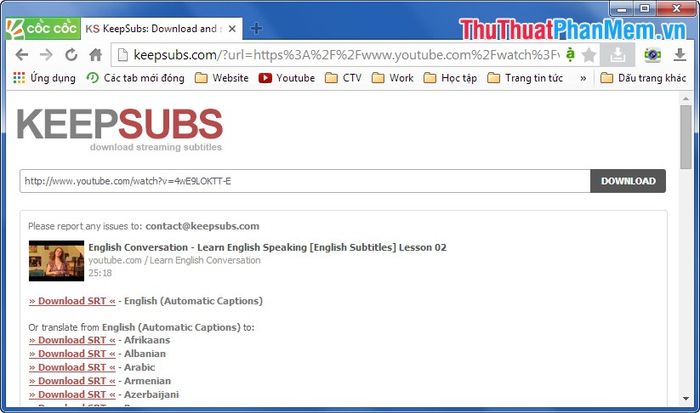
Task: Click the DOWNLOAD button
Action: coord(628,181)
